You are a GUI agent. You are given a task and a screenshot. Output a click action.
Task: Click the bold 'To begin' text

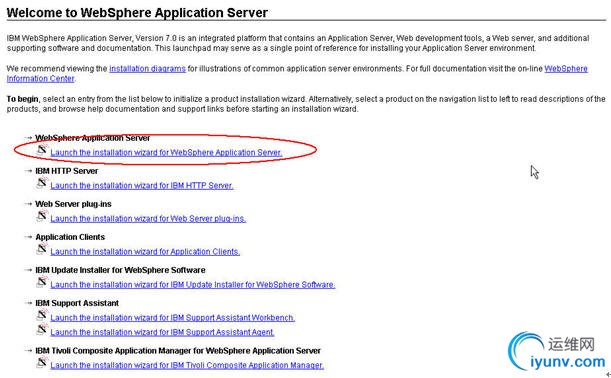(22, 99)
